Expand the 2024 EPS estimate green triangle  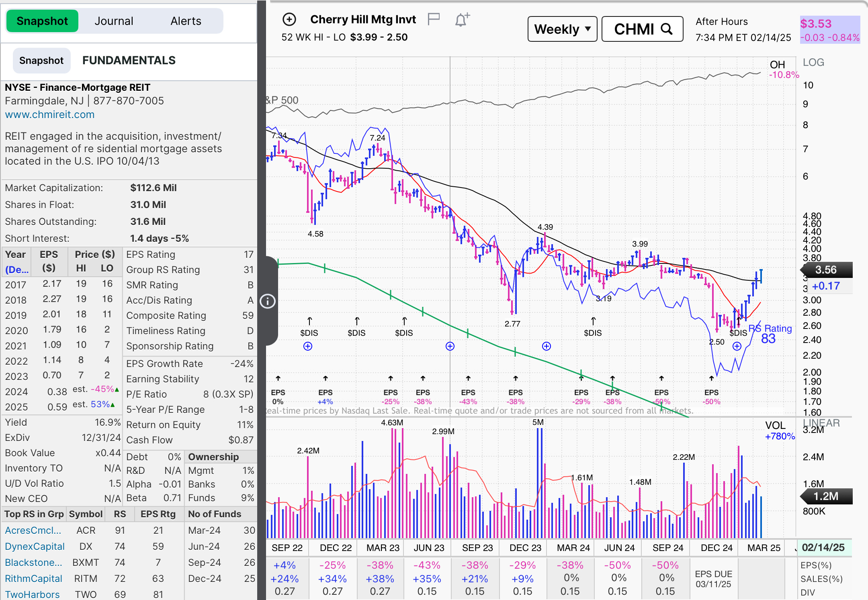(x=117, y=390)
